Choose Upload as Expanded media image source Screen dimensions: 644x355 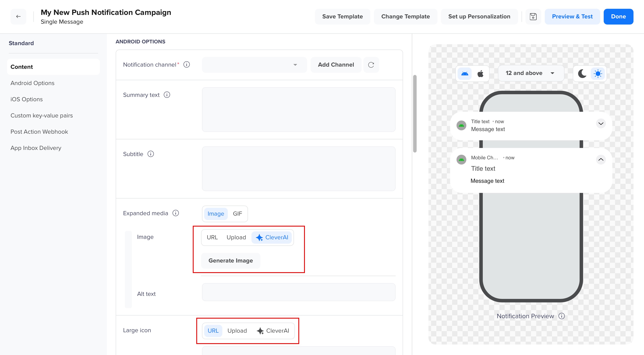click(x=236, y=237)
